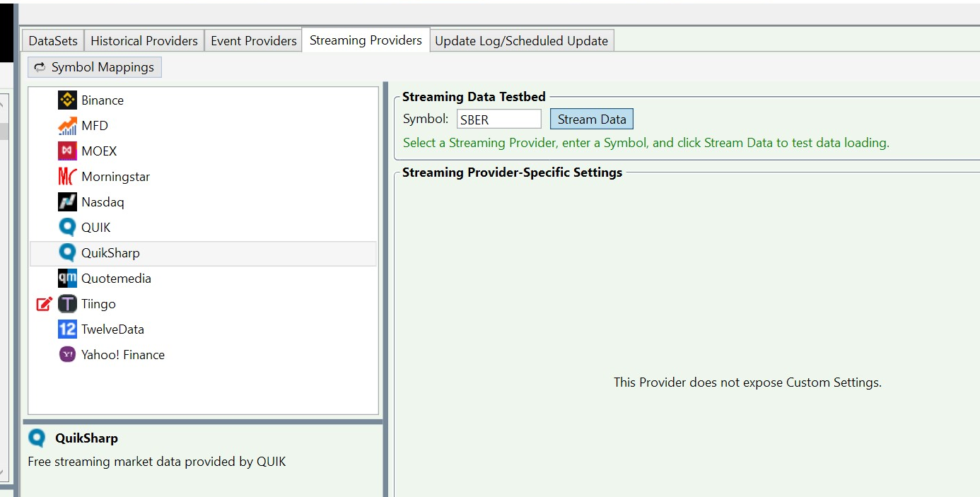Select TwelveData streaming provider
Image resolution: width=980 pixels, height=497 pixels.
click(x=112, y=329)
